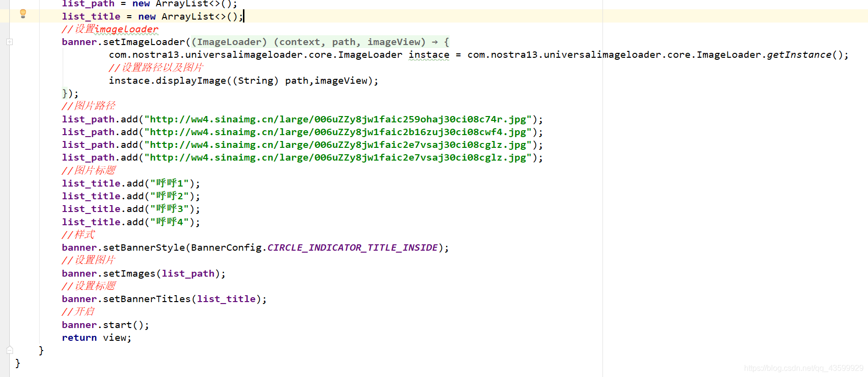Click the title string "呼呼3"
Image resolution: width=868 pixels, height=377 pixels.
pos(169,209)
